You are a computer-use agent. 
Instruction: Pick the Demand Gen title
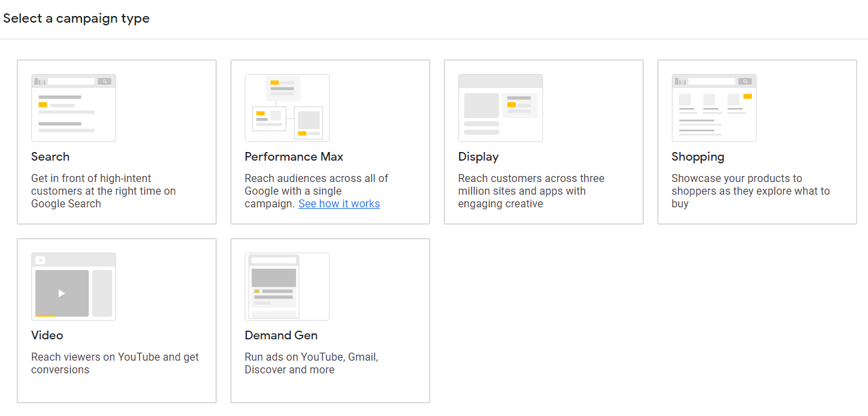pyautogui.click(x=281, y=335)
